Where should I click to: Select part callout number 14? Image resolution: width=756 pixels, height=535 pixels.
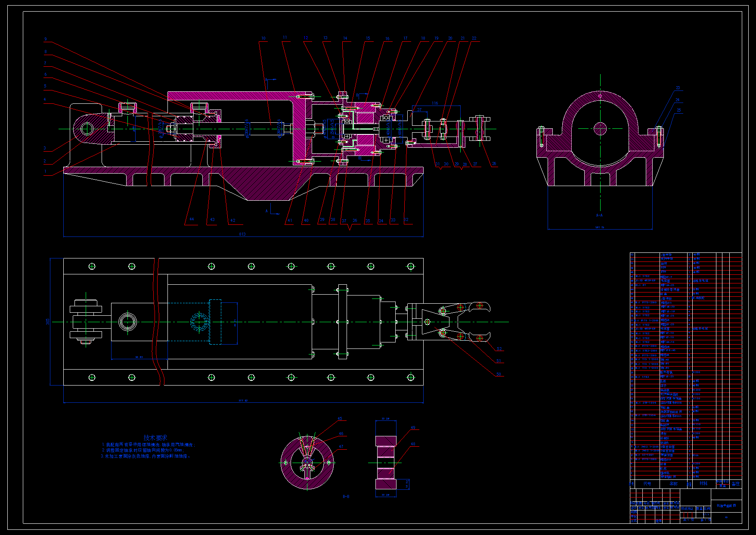point(345,38)
